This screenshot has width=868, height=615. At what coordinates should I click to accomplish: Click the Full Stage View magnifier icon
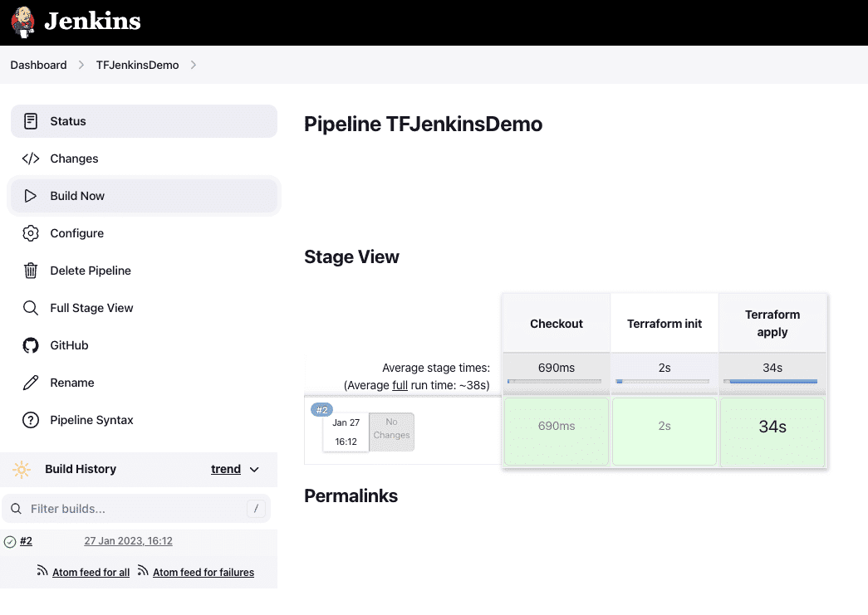tap(31, 308)
